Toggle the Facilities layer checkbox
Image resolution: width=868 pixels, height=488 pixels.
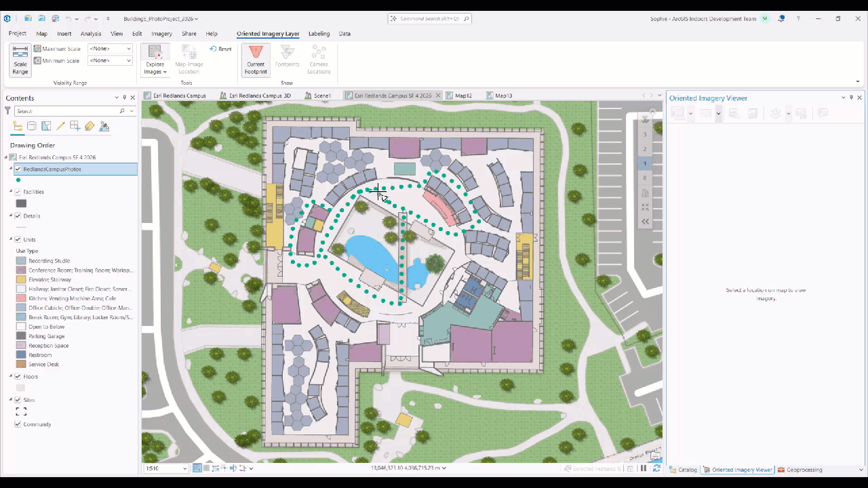(x=18, y=192)
